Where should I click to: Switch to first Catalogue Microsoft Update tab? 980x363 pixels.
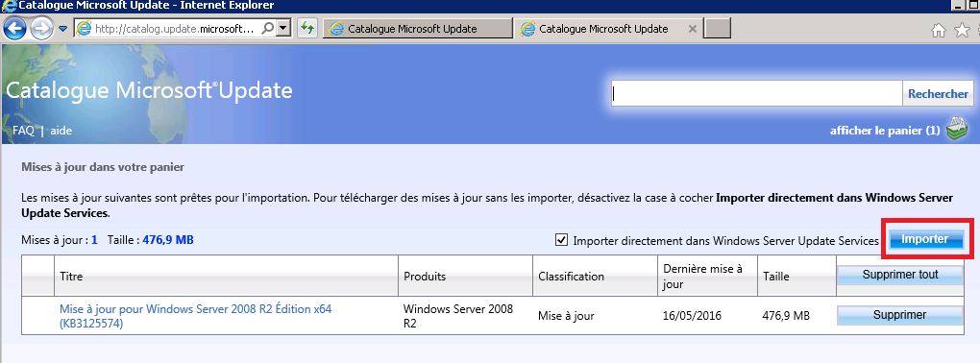pyautogui.click(x=417, y=29)
